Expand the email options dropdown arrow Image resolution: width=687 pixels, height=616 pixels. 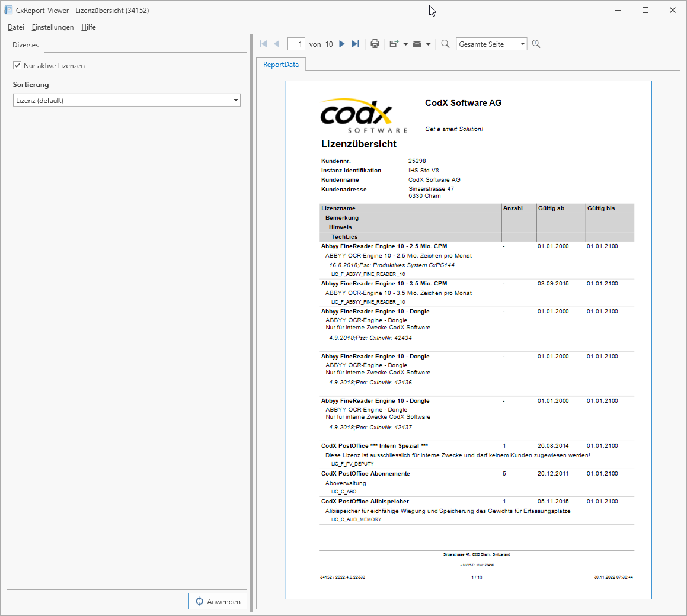click(x=427, y=43)
